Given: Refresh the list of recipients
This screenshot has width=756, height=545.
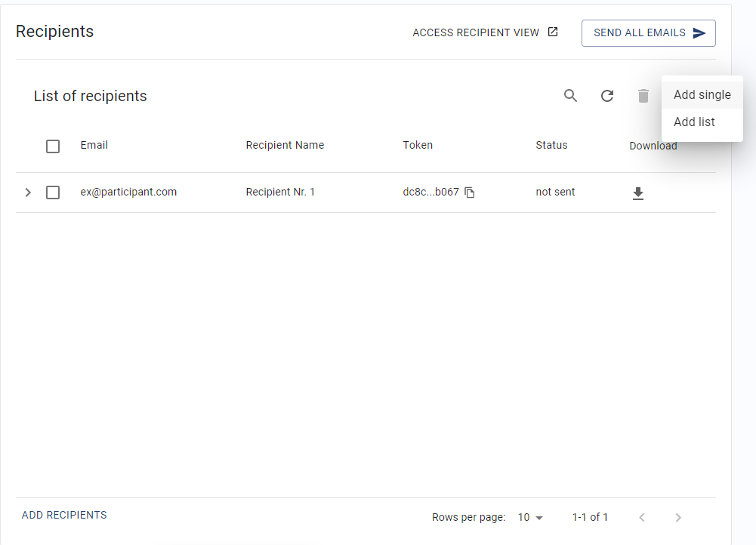Looking at the screenshot, I should pyautogui.click(x=607, y=95).
